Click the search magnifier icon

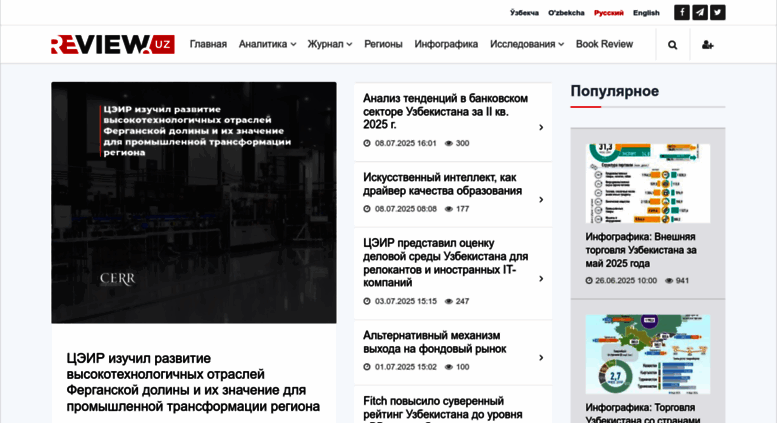point(672,45)
